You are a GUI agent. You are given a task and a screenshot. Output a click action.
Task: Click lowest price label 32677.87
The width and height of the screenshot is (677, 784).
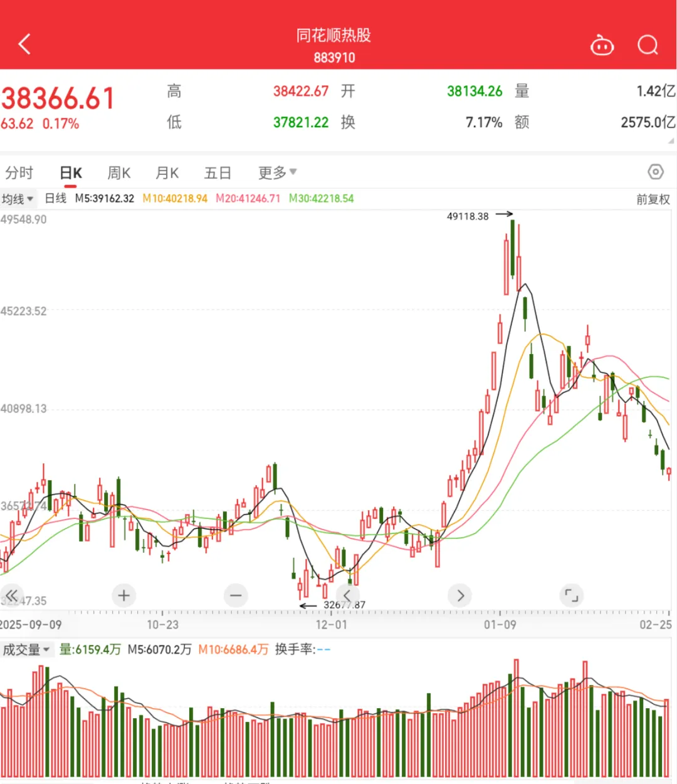(x=344, y=605)
